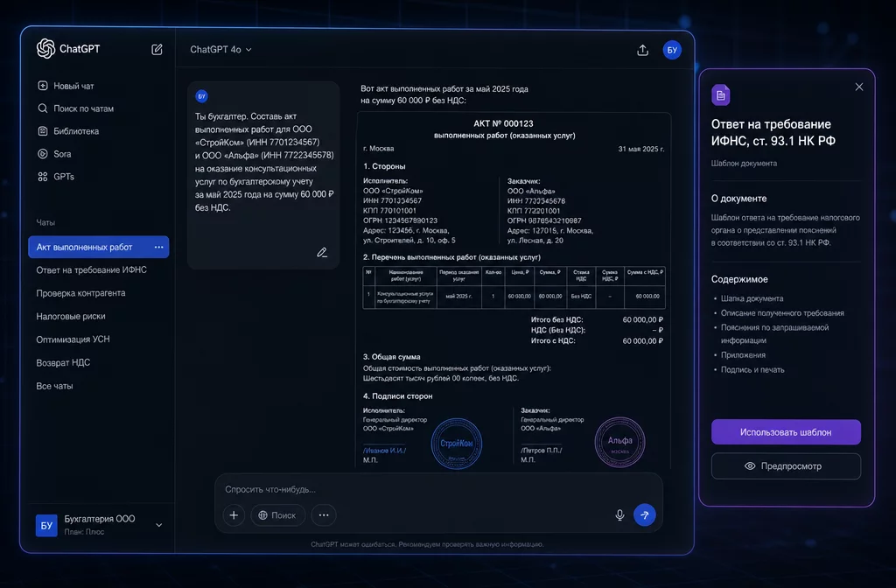The image size is (896, 588).
Task: Click the БУ avatar in user message
Action: (201, 96)
